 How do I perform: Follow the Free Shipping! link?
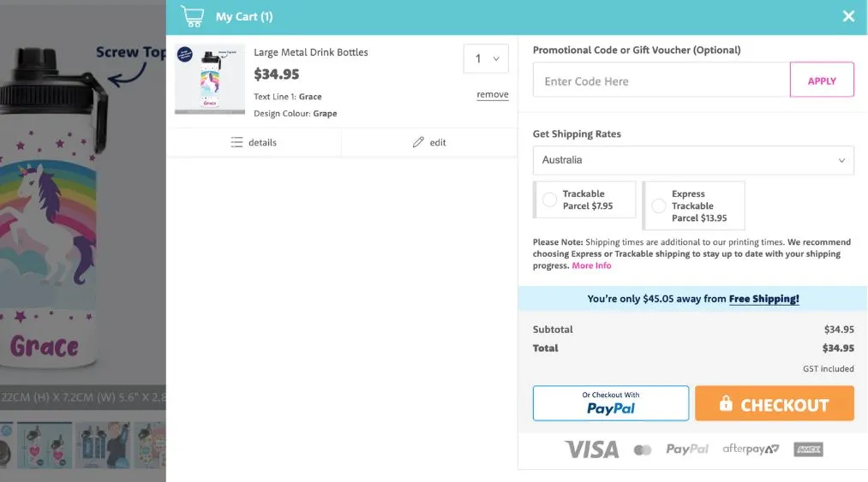coord(763,299)
